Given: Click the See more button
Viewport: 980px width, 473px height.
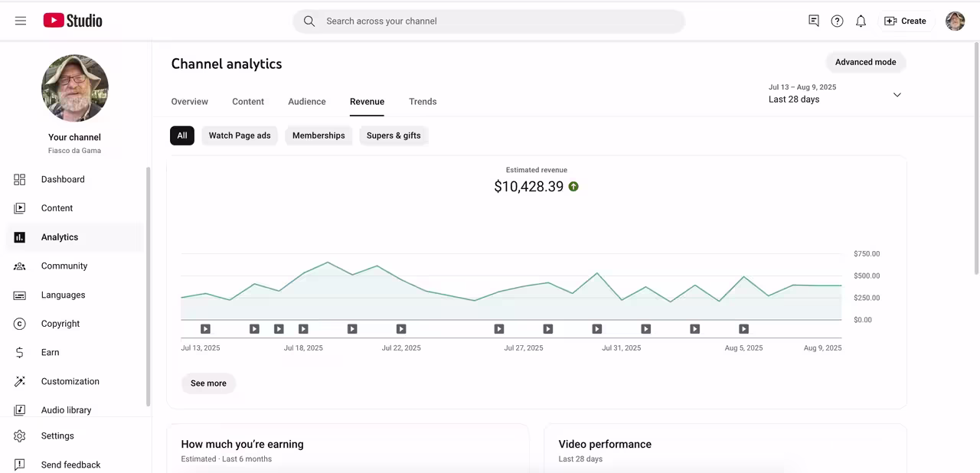Looking at the screenshot, I should tap(208, 383).
